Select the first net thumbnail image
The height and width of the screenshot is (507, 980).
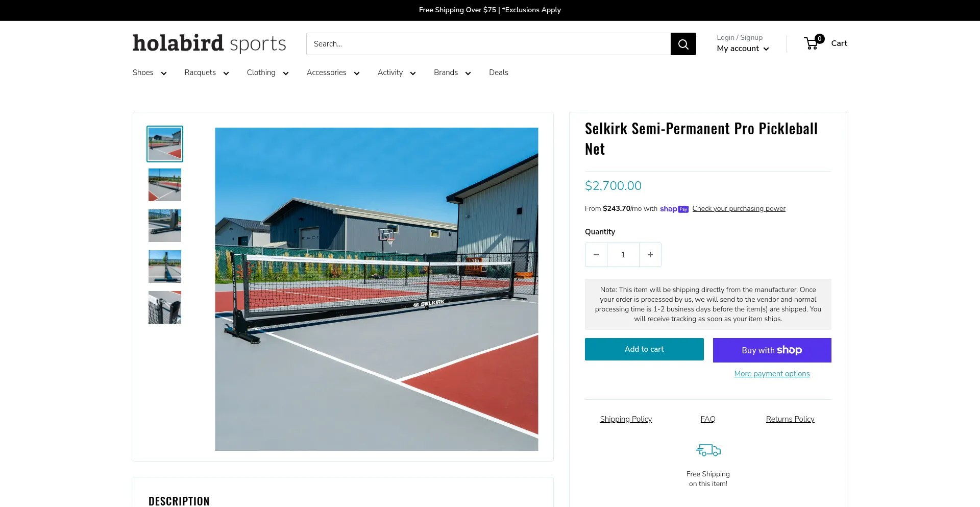click(165, 144)
